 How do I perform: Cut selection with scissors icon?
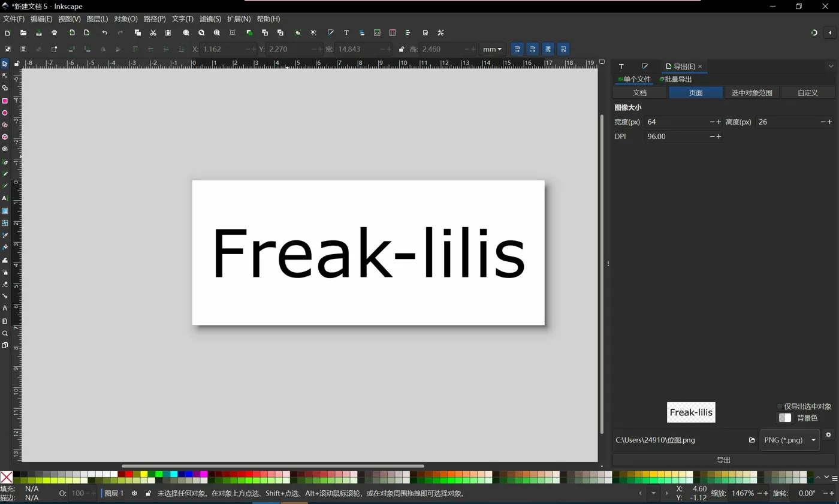pyautogui.click(x=153, y=32)
